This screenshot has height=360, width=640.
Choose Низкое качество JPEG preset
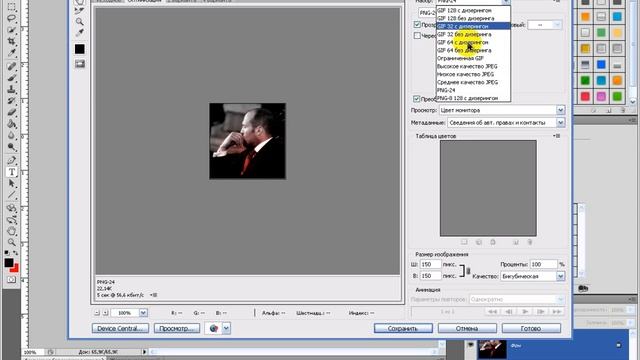[x=473, y=74]
